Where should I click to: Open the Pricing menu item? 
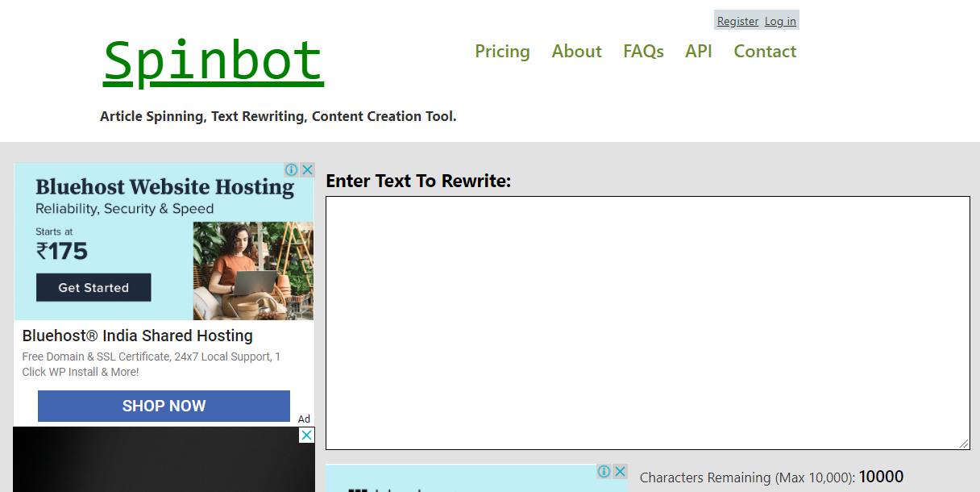point(502,52)
